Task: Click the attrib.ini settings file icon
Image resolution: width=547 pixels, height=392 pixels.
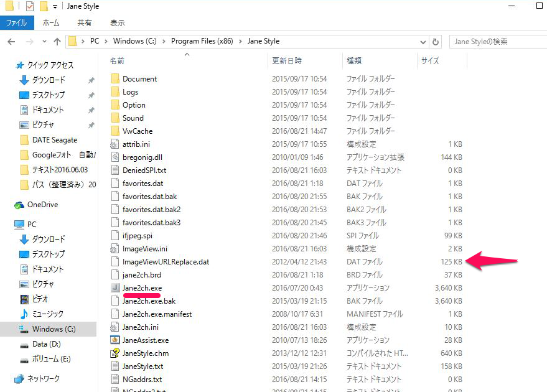Action: 115,144
